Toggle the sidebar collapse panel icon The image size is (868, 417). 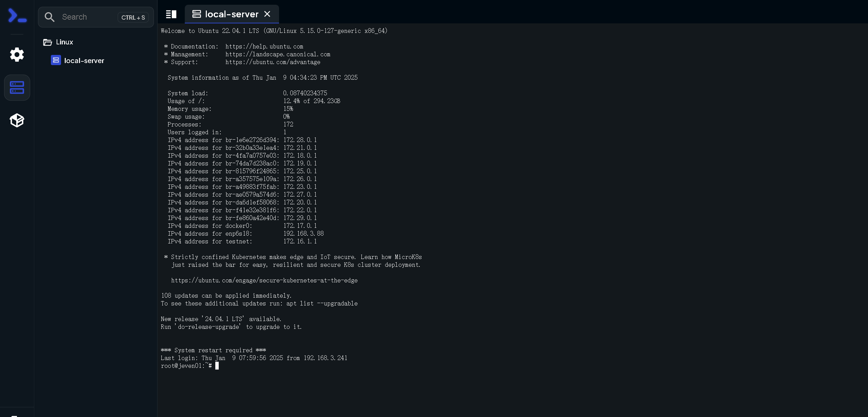(x=172, y=14)
